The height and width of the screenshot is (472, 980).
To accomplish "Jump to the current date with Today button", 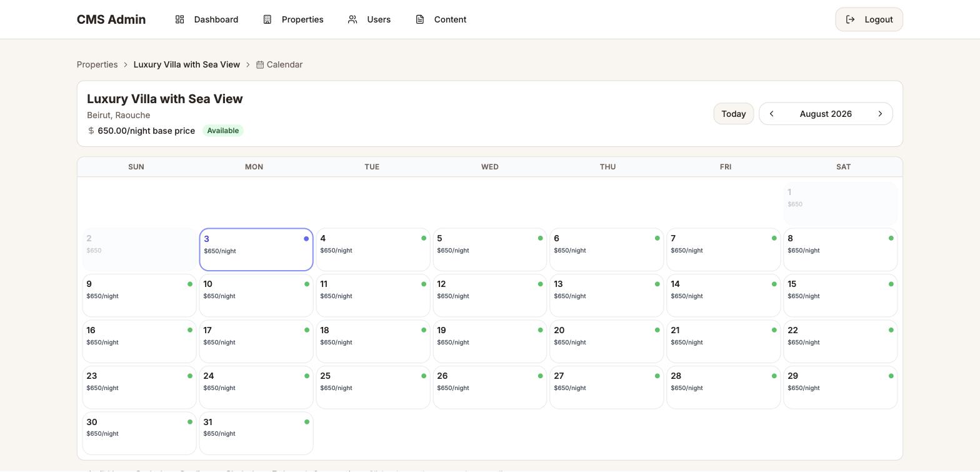I will point(734,114).
